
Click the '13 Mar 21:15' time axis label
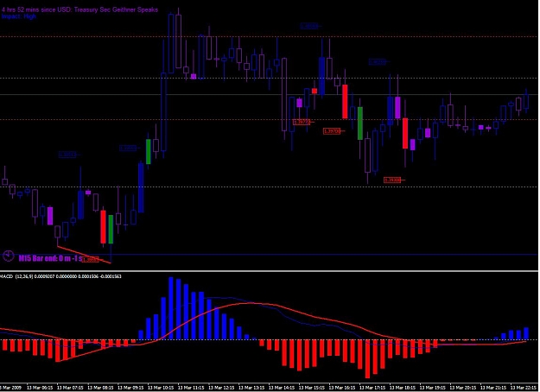pos(493,388)
